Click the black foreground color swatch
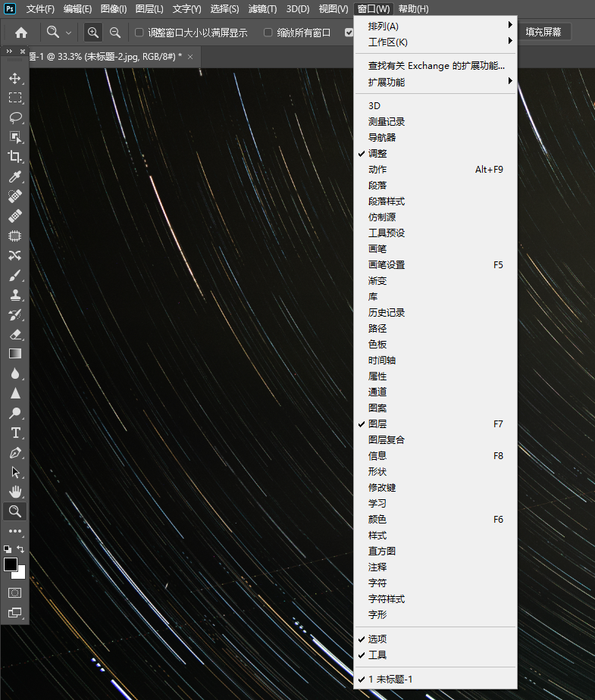 click(x=11, y=564)
